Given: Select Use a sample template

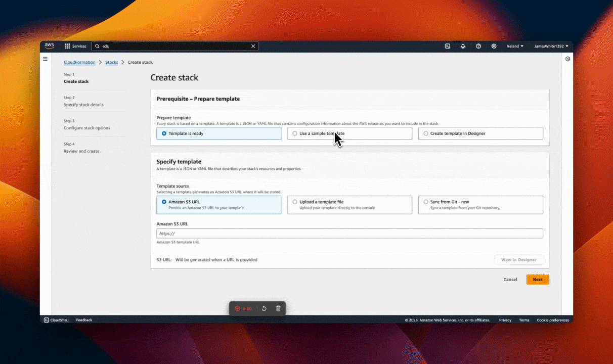Looking at the screenshot, I should click(349, 133).
